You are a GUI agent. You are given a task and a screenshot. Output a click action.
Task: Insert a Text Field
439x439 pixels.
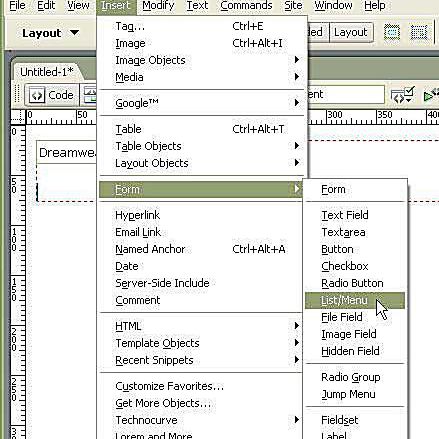[x=355, y=215]
